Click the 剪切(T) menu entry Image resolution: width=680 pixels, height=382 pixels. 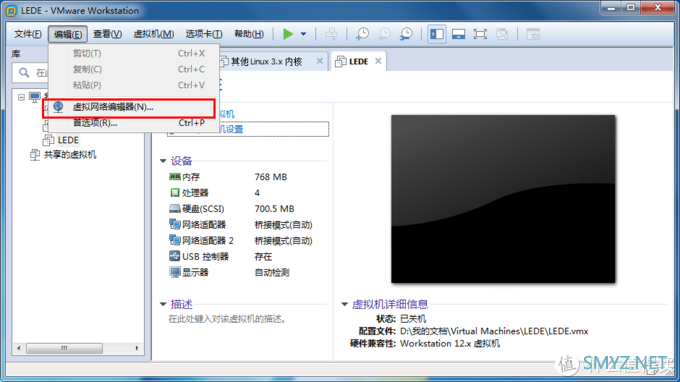point(134,53)
